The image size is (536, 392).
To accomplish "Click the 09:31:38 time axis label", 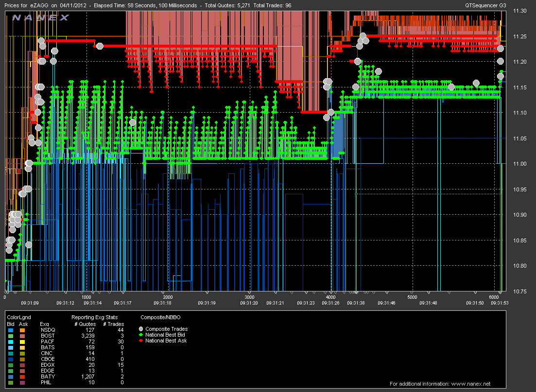I will (356, 303).
